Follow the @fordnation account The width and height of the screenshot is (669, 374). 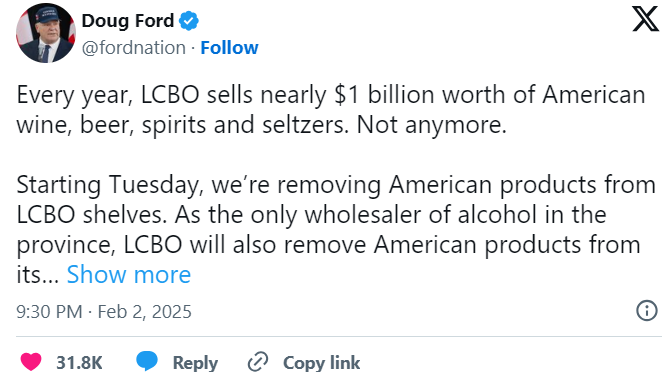pyautogui.click(x=229, y=48)
